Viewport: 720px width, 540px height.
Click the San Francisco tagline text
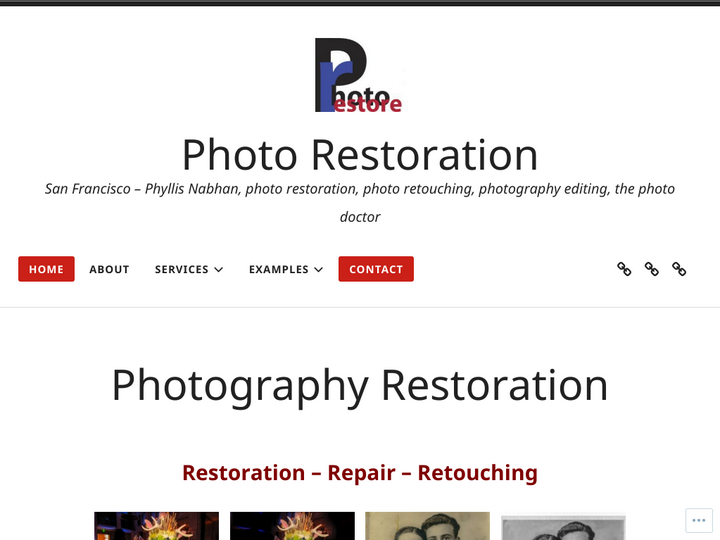[360, 202]
